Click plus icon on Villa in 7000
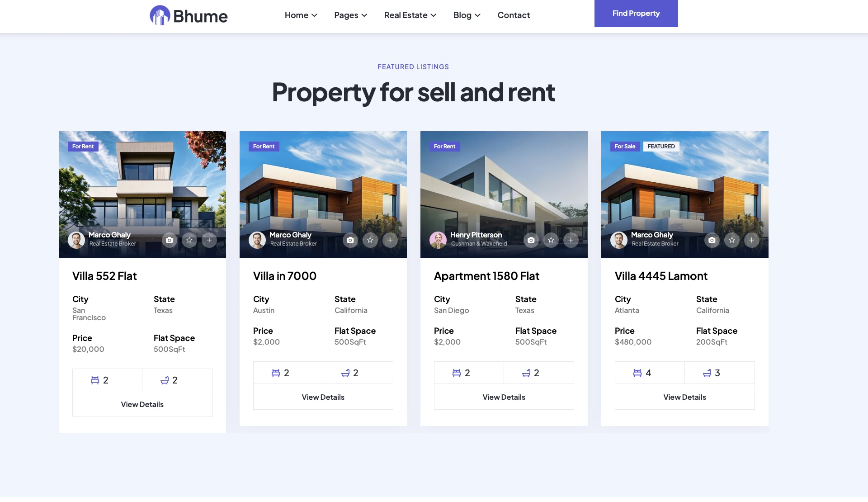 390,240
